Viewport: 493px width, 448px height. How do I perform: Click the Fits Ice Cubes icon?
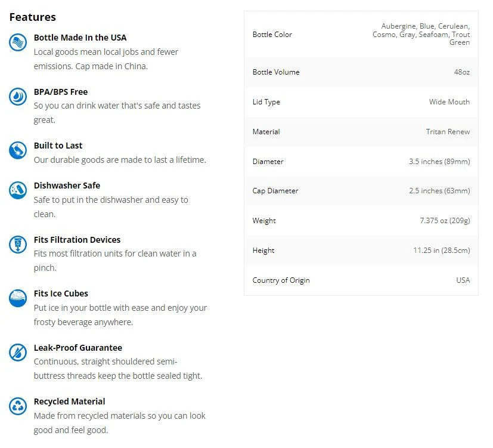coord(18,298)
